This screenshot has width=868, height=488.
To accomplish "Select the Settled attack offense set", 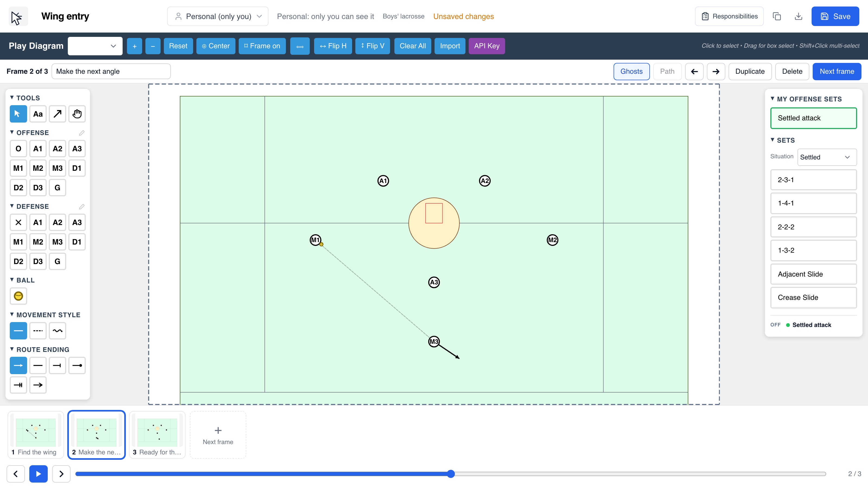I will (x=813, y=118).
